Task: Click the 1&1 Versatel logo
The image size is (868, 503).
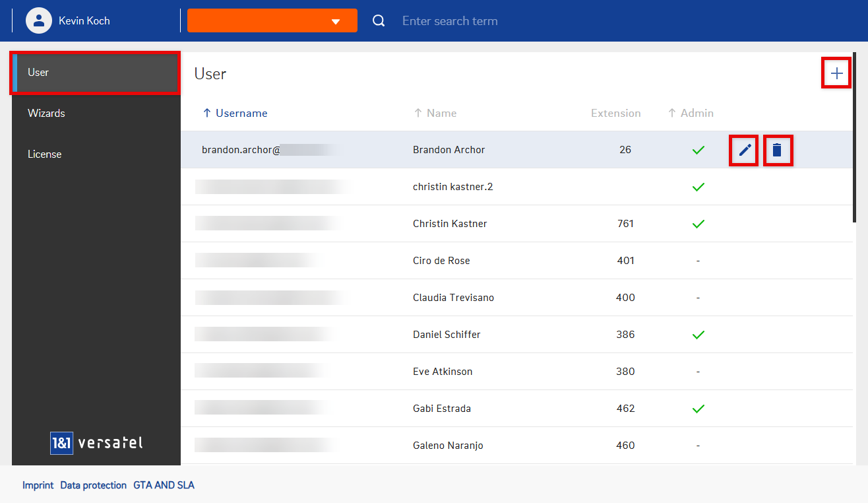Action: [96, 442]
